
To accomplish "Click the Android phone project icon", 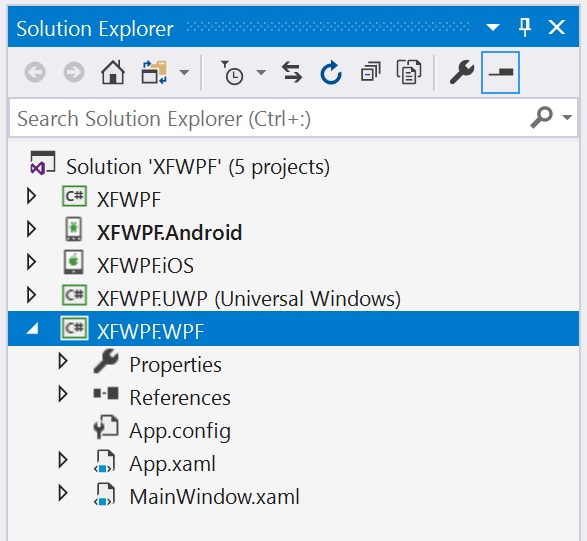I will pyautogui.click(x=74, y=229).
